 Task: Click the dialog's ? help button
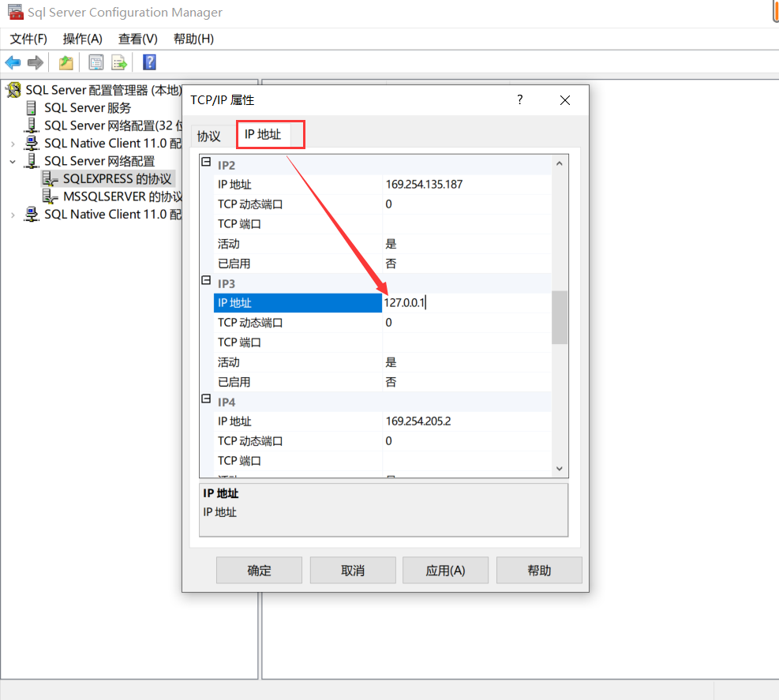[519, 100]
